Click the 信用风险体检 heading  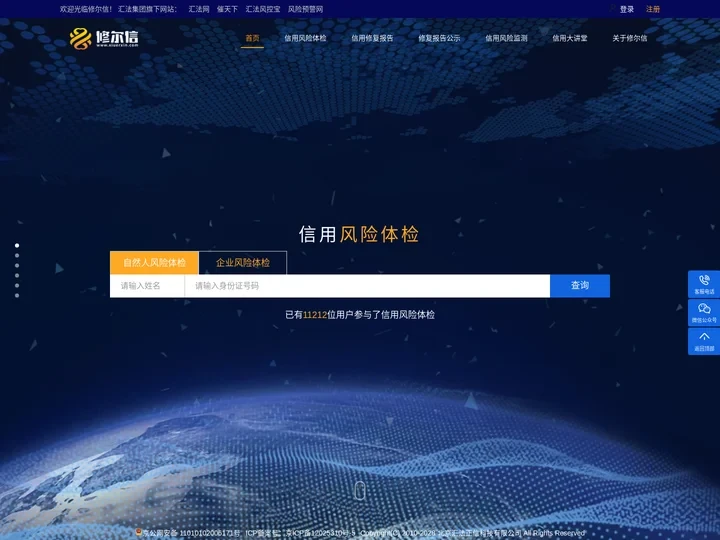click(359, 234)
